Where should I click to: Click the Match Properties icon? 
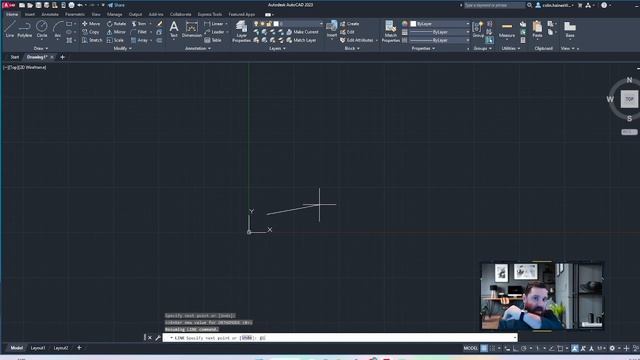click(x=391, y=31)
